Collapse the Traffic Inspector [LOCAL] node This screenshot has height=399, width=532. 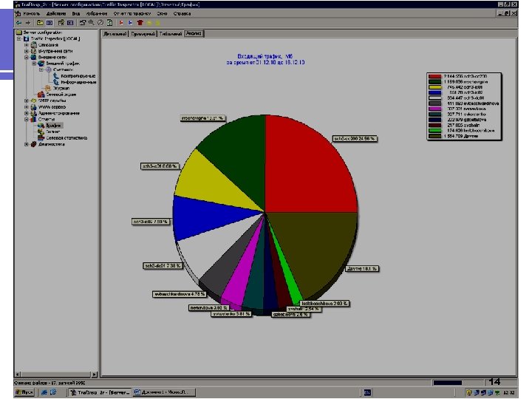[x=19, y=38]
